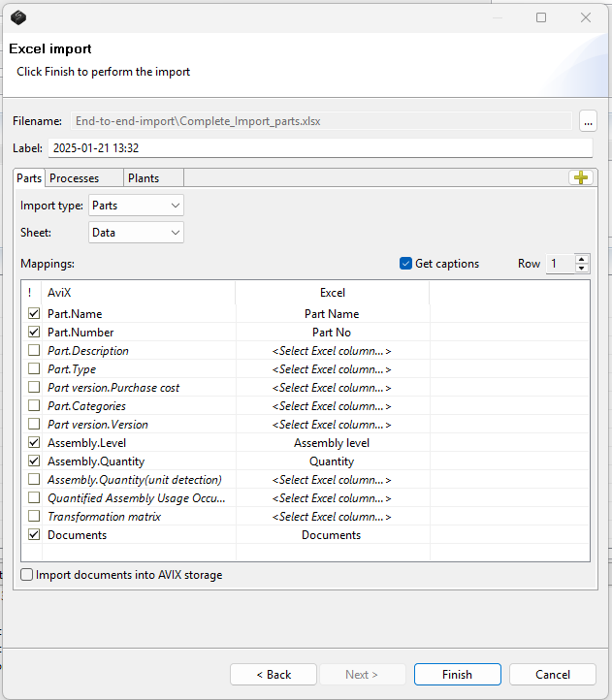Image resolution: width=612 pixels, height=700 pixels.
Task: Click the Label text field
Action: [x=319, y=148]
